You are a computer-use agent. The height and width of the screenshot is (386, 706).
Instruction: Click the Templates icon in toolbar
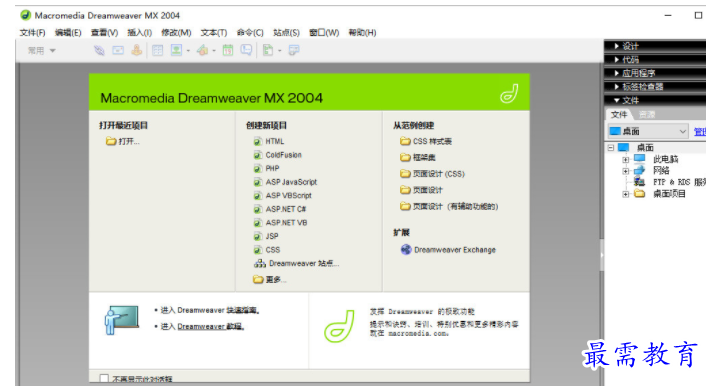268,50
